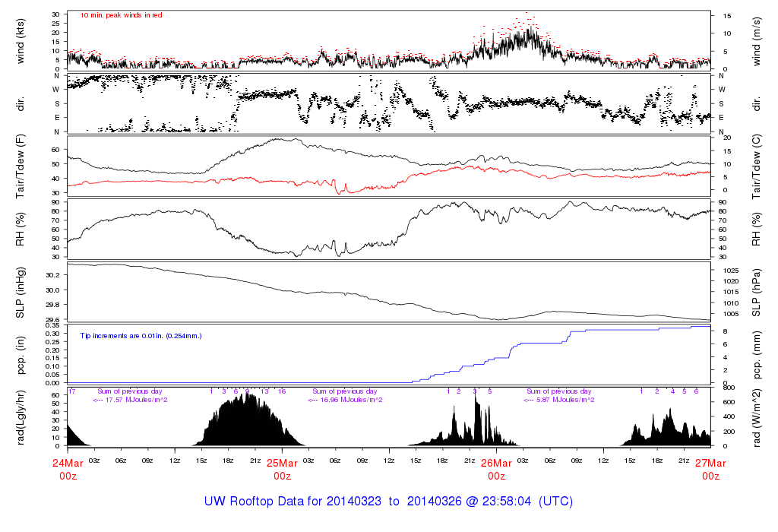This screenshot has width=778, height=532.
Task: Click the "Tair/Tdew (F)" axis label
Action: click(x=21, y=166)
